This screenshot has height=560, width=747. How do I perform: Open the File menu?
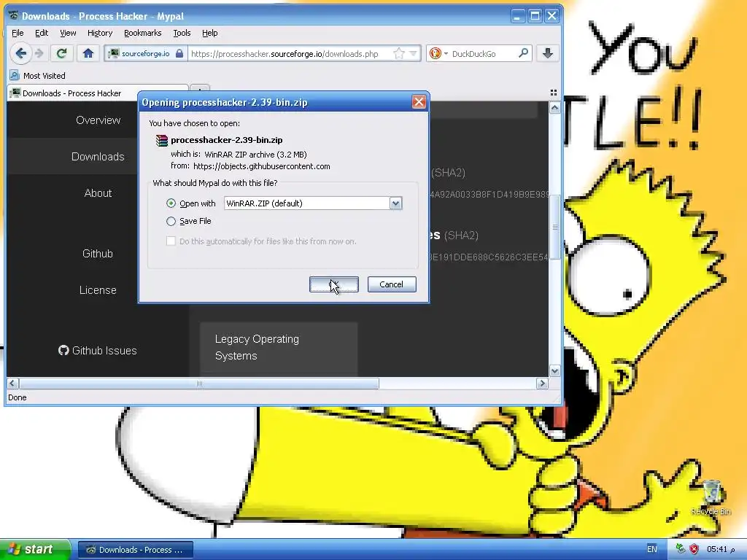tap(18, 33)
